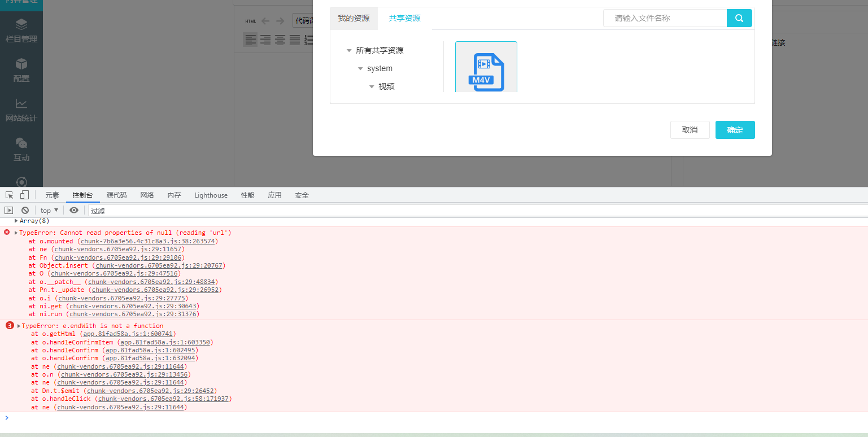Image resolution: width=868 pixels, height=437 pixels.
Task: Clear the console with the ban icon
Action: pyautogui.click(x=25, y=210)
